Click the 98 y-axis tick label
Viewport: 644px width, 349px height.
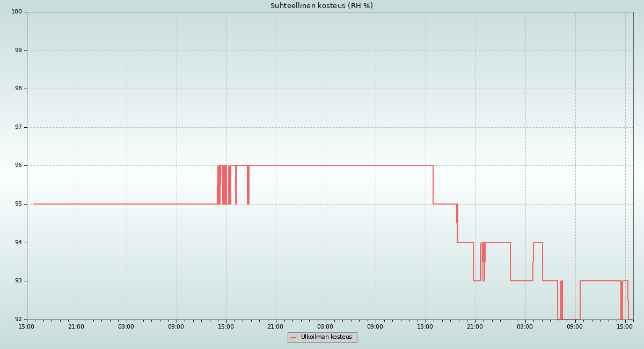click(x=18, y=89)
